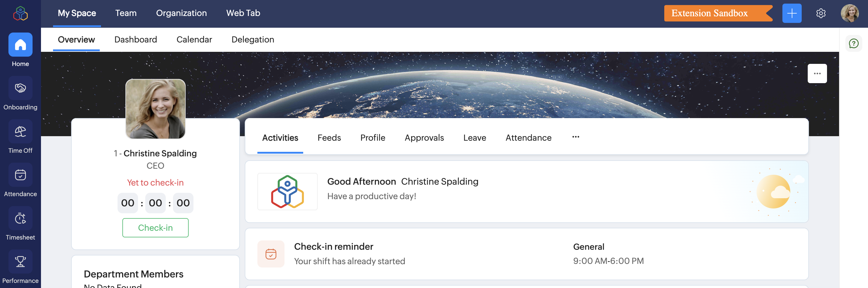The height and width of the screenshot is (288, 868).
Task: Go to Attendance in left sidebar
Action: pos(20,175)
